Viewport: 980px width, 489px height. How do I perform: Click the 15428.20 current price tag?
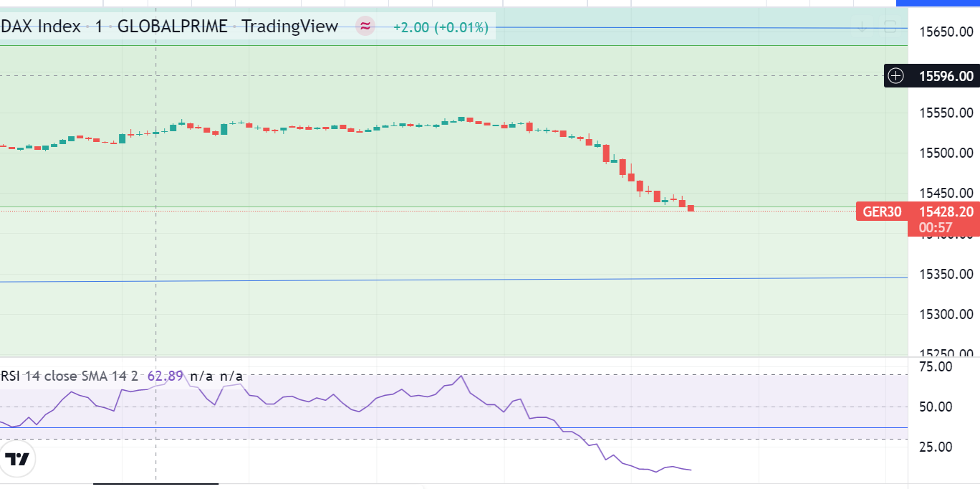946,212
